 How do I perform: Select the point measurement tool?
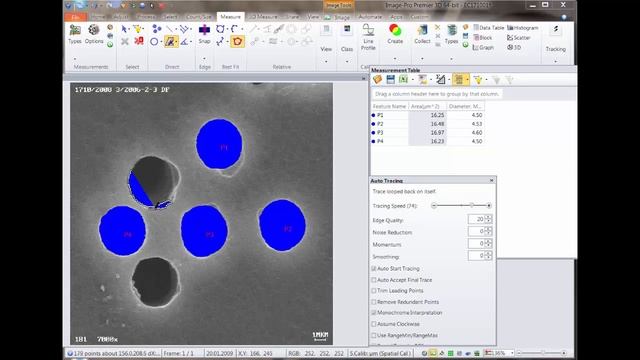[x=157, y=29]
